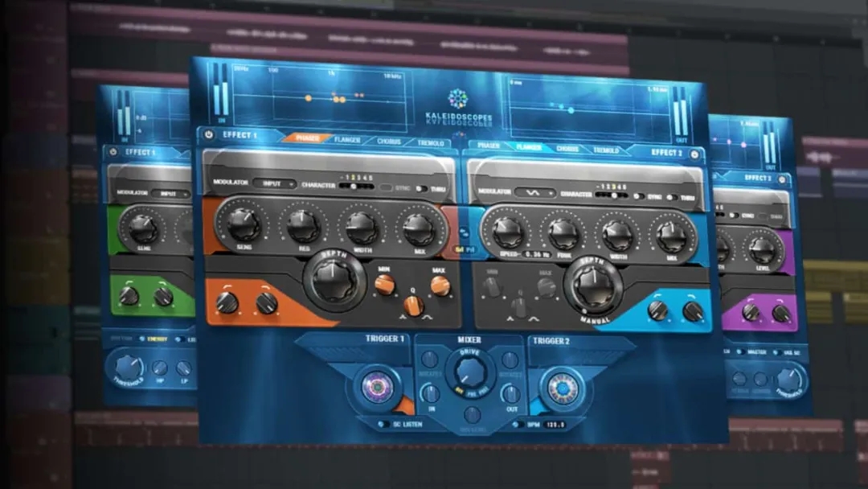Open the Modulator waveform dropdown in Effect 2

click(534, 193)
